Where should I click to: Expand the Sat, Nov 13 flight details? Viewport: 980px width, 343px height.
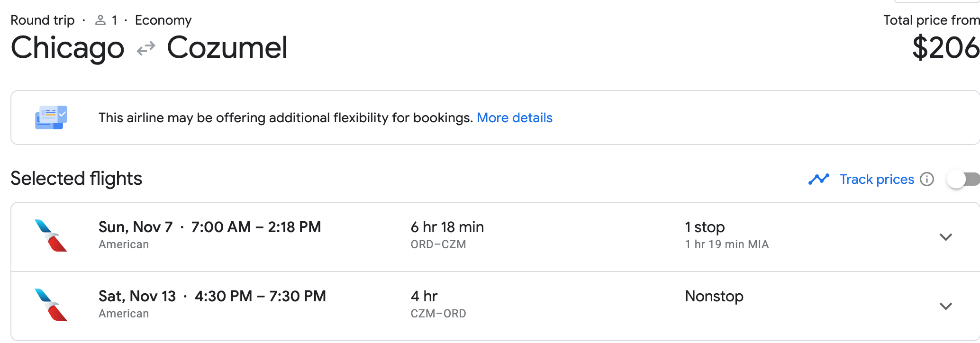[x=945, y=306]
